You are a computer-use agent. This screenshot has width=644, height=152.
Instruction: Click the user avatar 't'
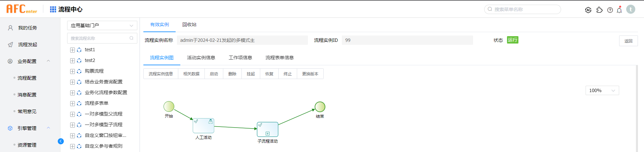pyautogui.click(x=631, y=9)
